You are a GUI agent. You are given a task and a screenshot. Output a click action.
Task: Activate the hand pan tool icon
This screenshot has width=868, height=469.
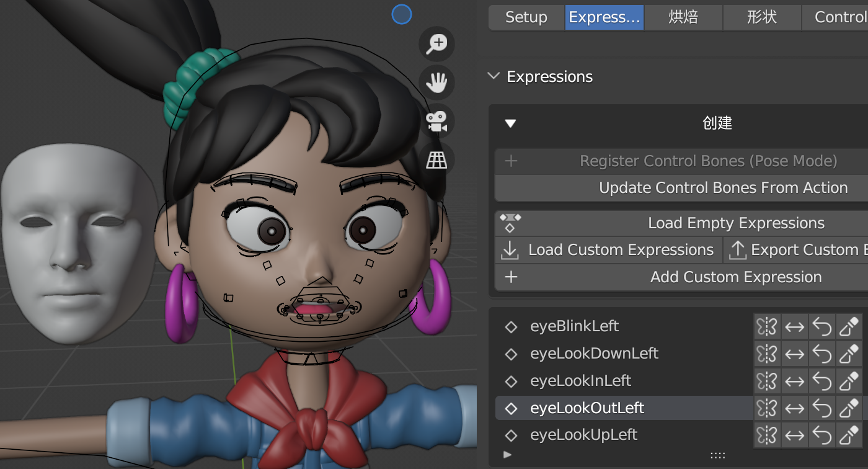tap(436, 82)
